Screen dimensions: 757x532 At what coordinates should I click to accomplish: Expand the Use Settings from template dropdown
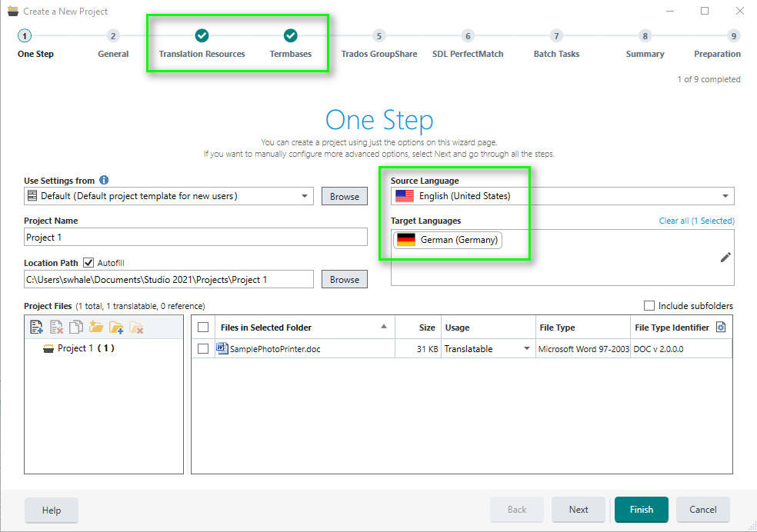[305, 196]
